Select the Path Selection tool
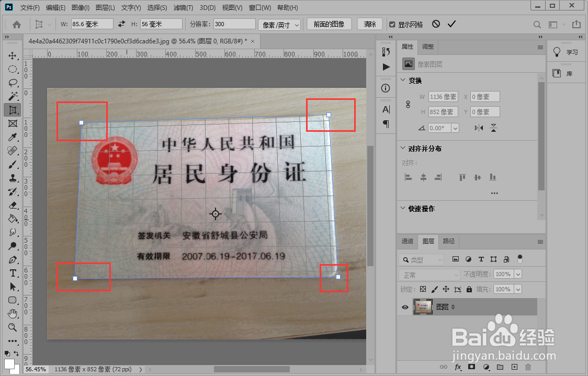The image size is (588, 376). click(x=13, y=287)
